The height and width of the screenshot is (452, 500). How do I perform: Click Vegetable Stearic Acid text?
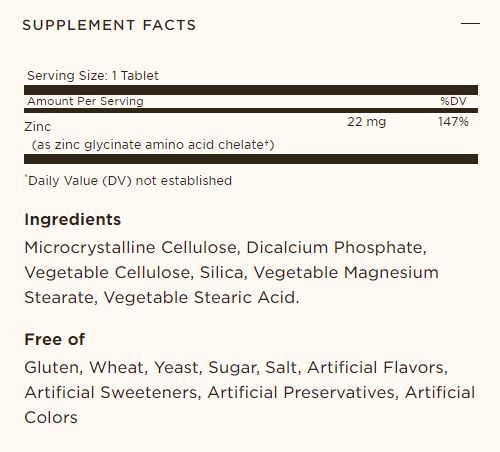point(200,297)
